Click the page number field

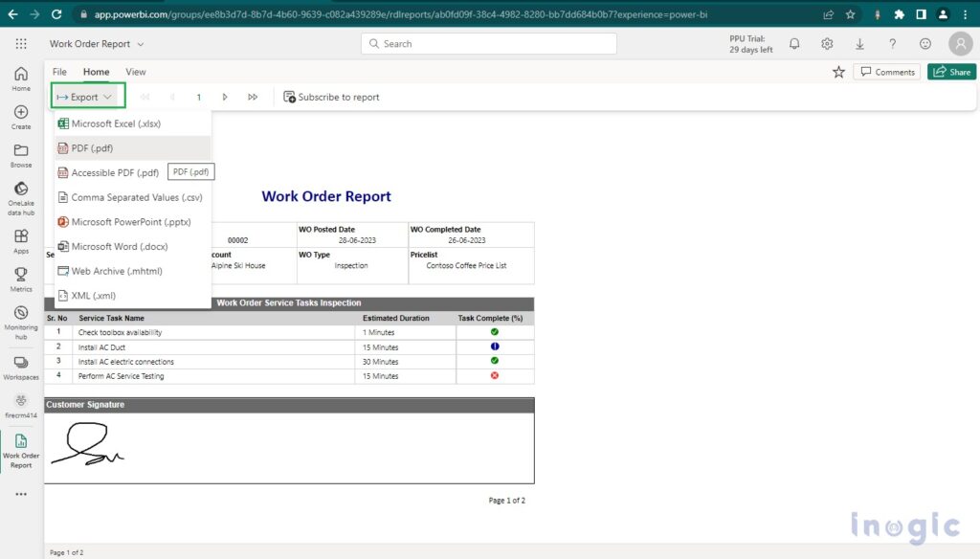point(199,97)
